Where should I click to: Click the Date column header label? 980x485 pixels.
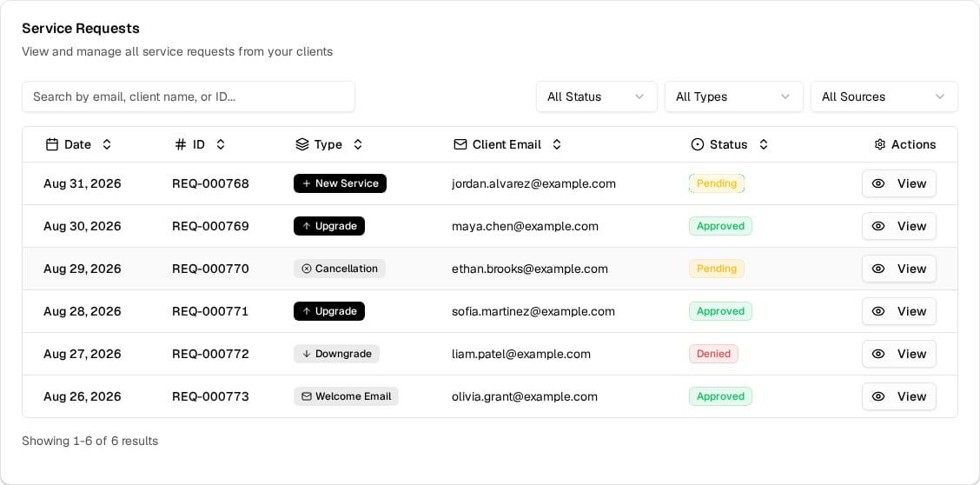[x=77, y=144]
